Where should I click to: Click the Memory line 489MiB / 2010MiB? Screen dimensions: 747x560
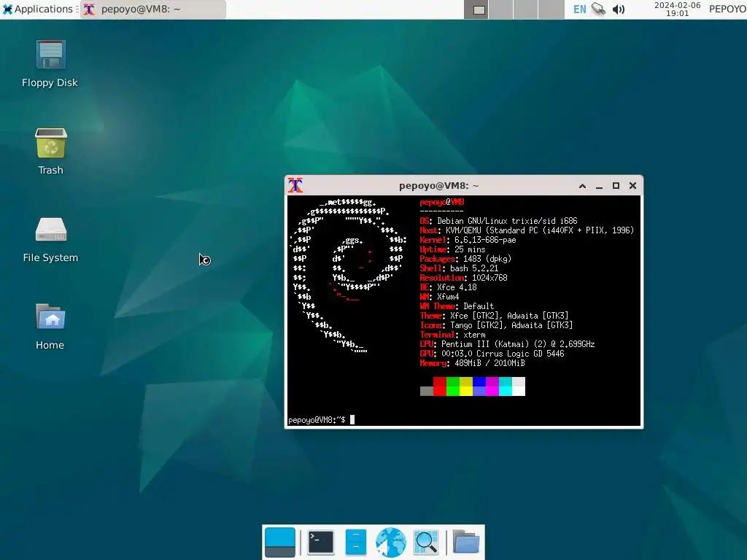(472, 363)
